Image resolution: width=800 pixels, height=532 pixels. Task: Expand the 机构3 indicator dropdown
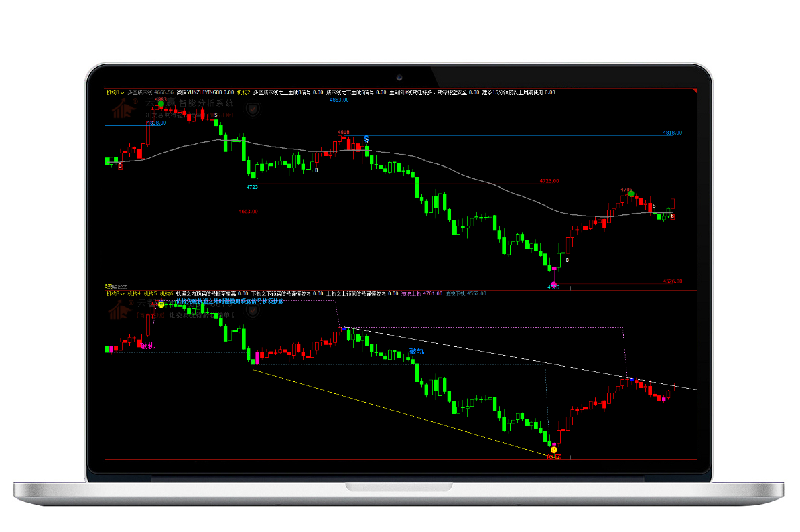[x=122, y=293]
